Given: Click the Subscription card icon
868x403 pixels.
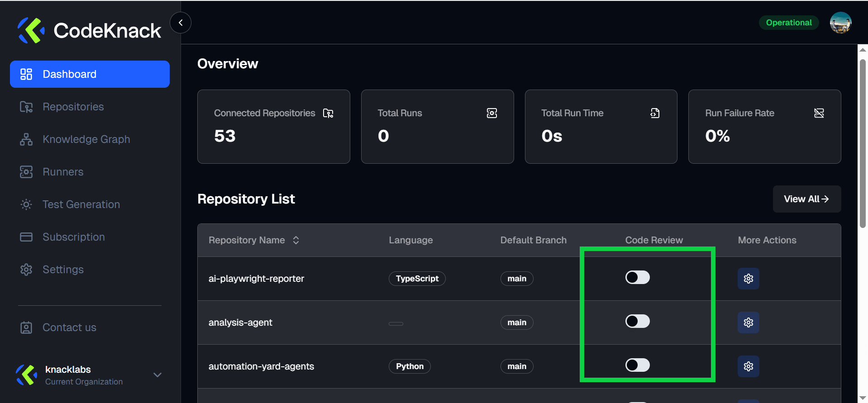Looking at the screenshot, I should [x=26, y=237].
